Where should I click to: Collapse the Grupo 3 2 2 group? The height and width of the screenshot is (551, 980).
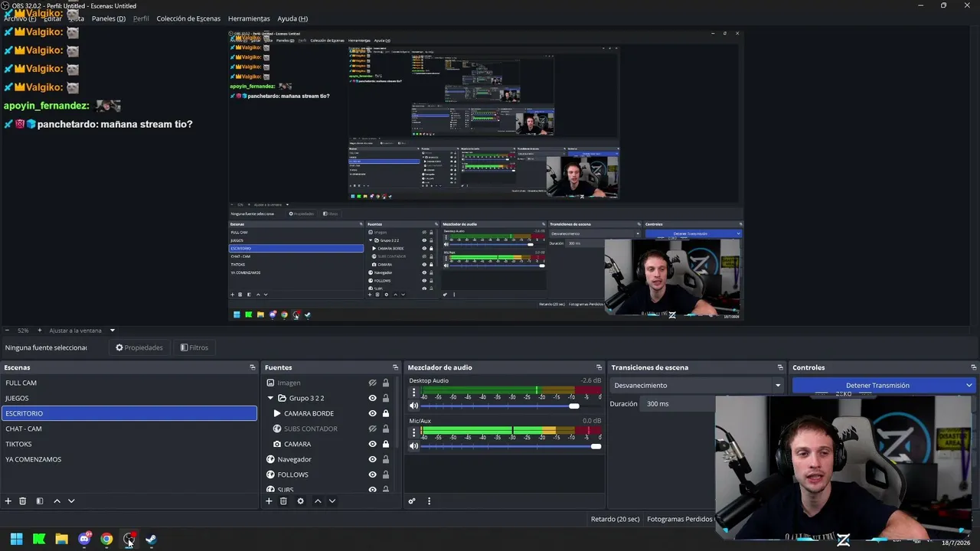click(270, 398)
